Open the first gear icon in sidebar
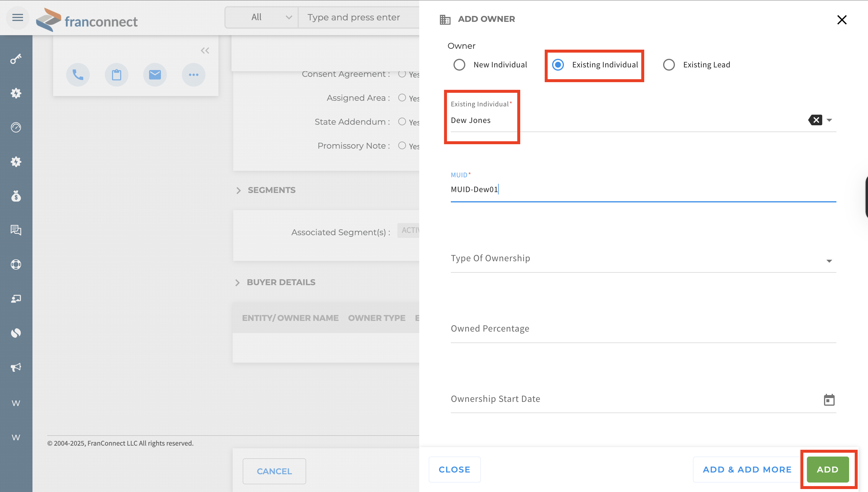The width and height of the screenshot is (868, 492). click(x=16, y=93)
